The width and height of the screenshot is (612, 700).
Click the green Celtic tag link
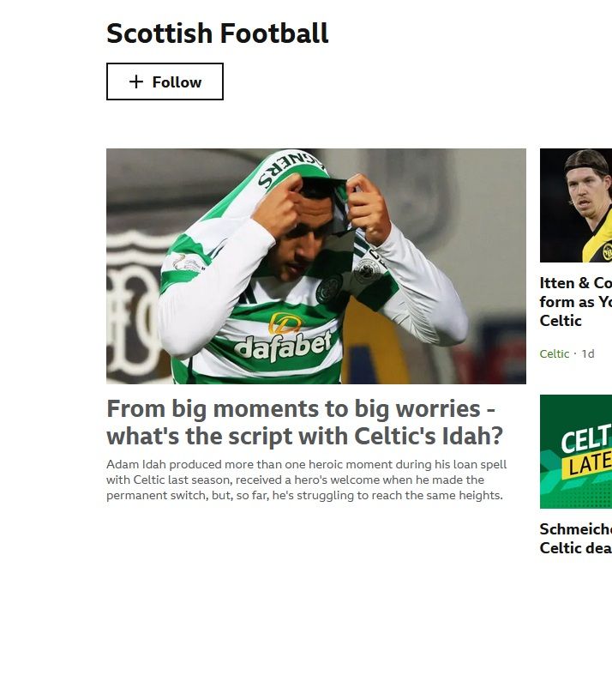point(554,353)
